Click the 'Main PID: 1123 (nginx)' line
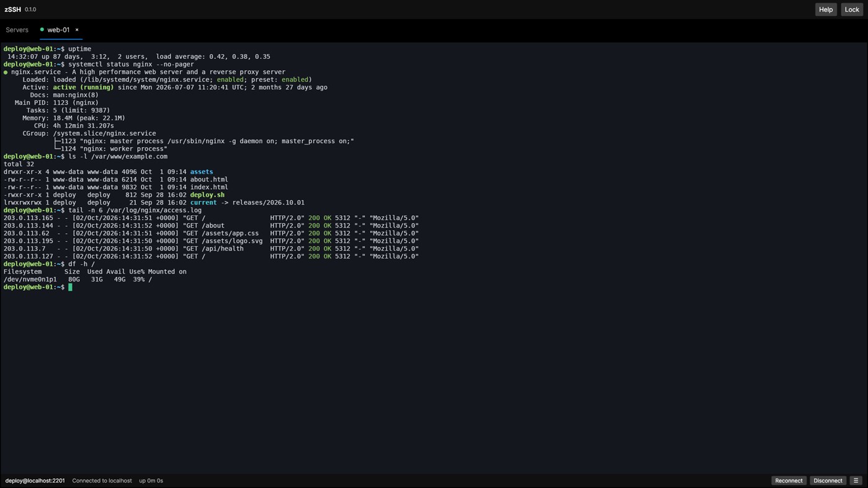 click(x=56, y=103)
